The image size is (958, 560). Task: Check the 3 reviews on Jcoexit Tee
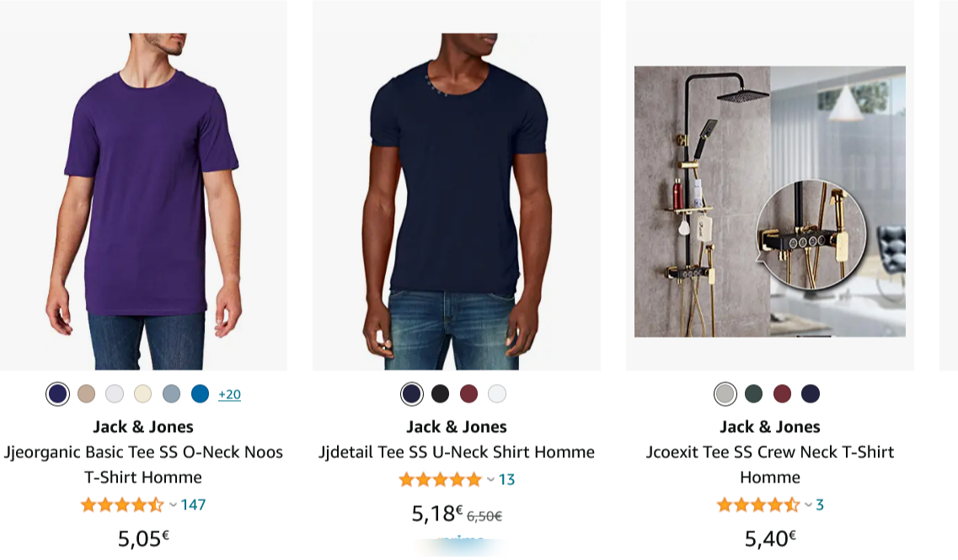click(818, 506)
